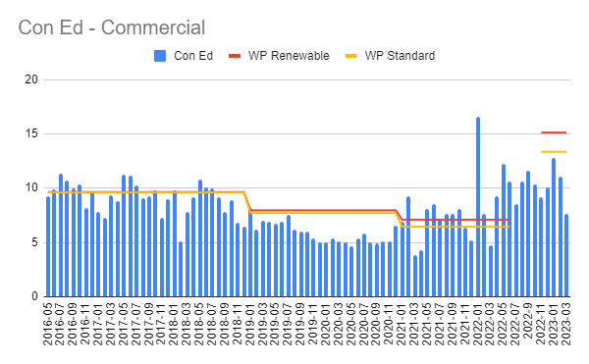Click the x-axis label 2020-05

[350, 324]
